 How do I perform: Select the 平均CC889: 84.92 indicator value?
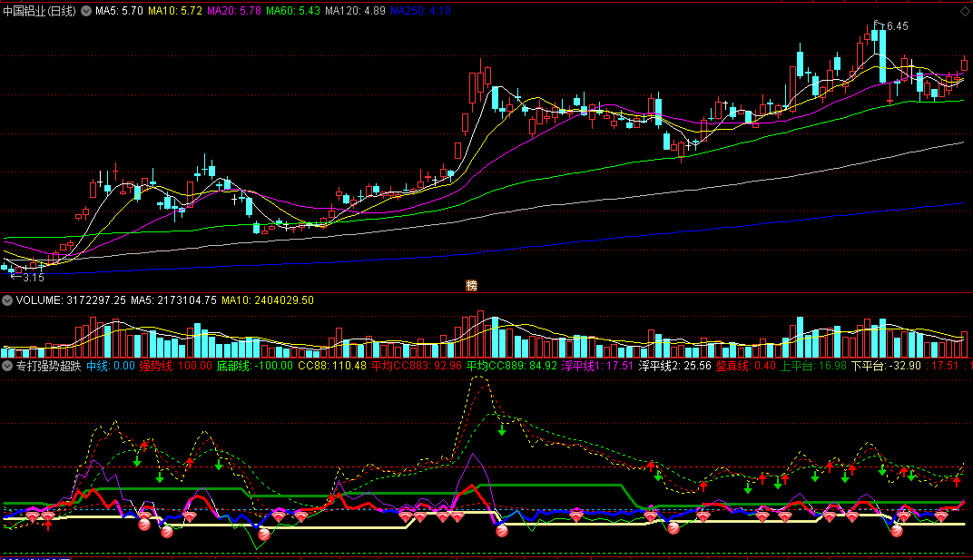(512, 367)
